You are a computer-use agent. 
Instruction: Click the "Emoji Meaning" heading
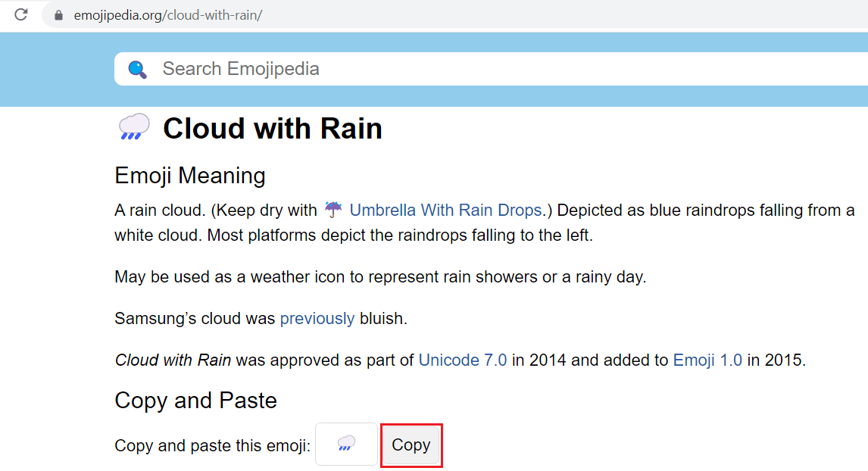(x=190, y=176)
